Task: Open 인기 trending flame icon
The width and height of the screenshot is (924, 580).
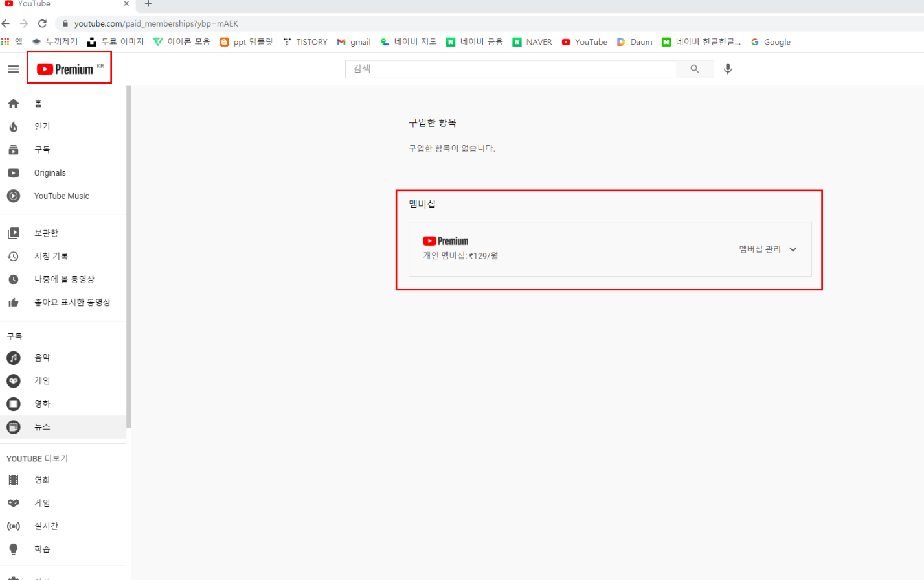Action: pyautogui.click(x=14, y=126)
